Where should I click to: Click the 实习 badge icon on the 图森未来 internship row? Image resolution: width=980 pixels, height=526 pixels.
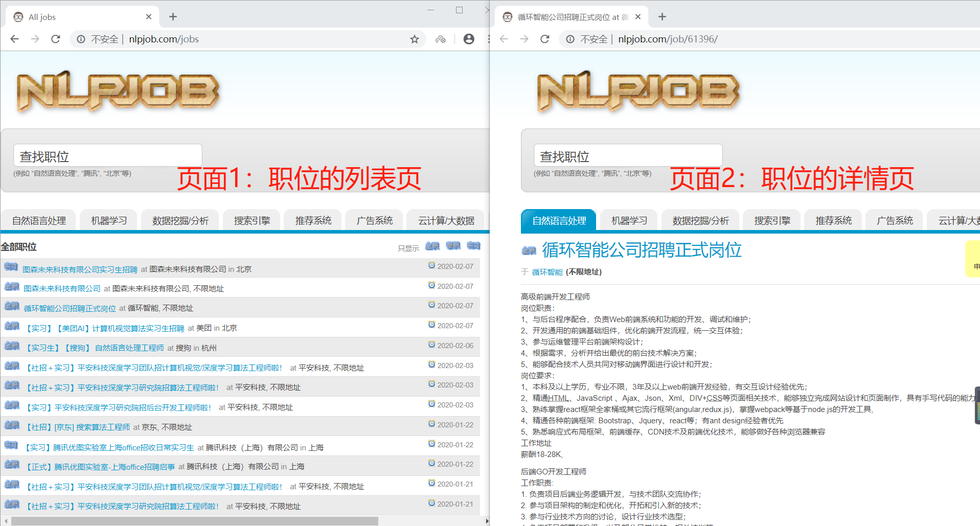(11, 266)
